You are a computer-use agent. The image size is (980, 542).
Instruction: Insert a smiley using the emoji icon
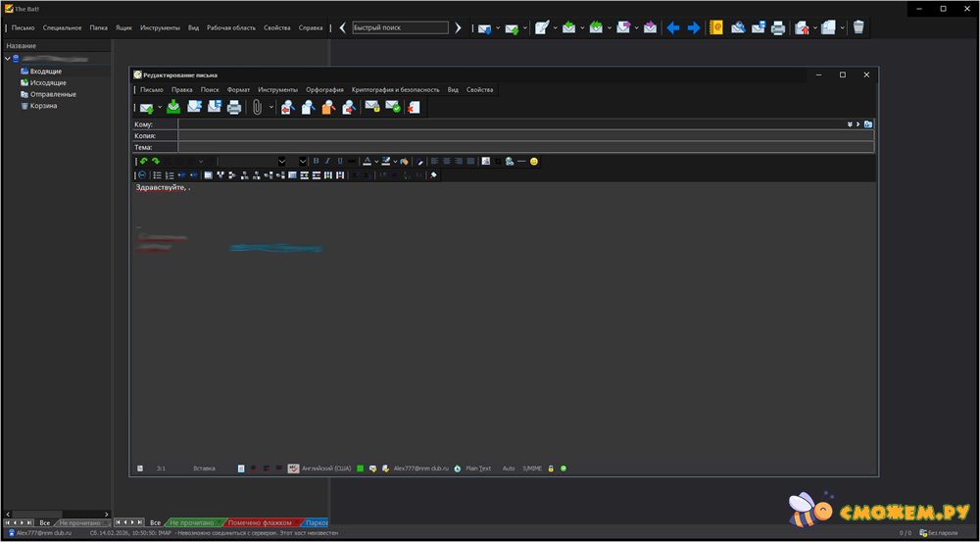coord(534,161)
